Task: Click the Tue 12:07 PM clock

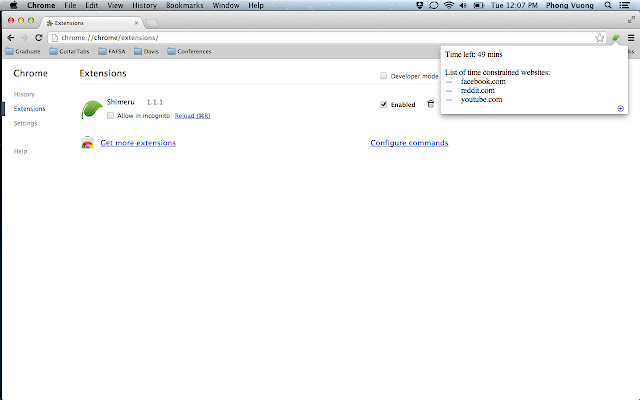Action: click(514, 5)
